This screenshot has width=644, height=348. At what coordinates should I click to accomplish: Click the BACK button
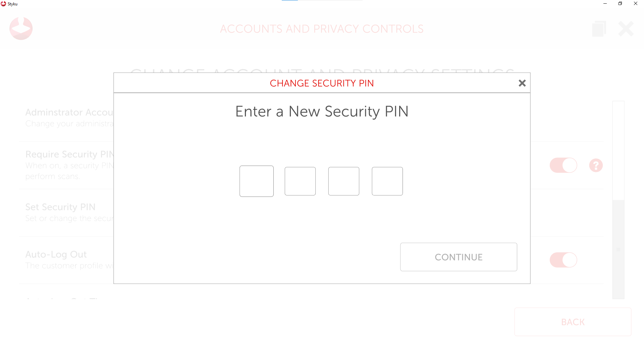tap(573, 322)
